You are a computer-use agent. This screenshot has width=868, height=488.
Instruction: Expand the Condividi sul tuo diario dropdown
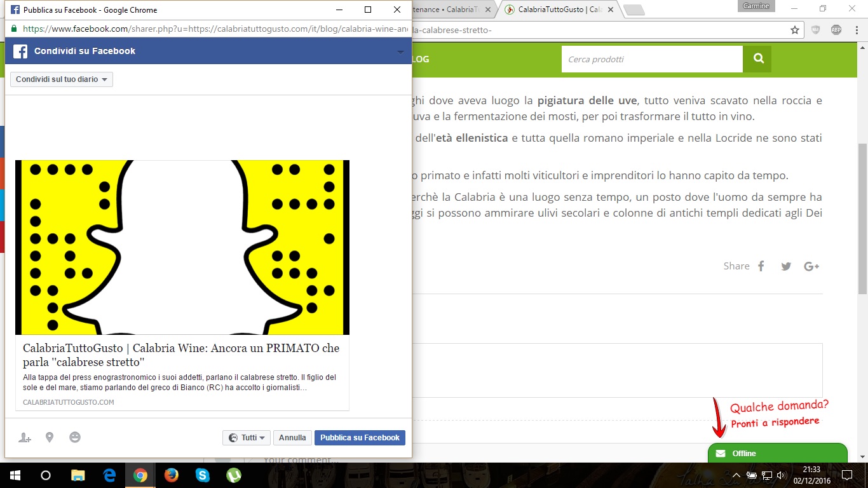62,79
